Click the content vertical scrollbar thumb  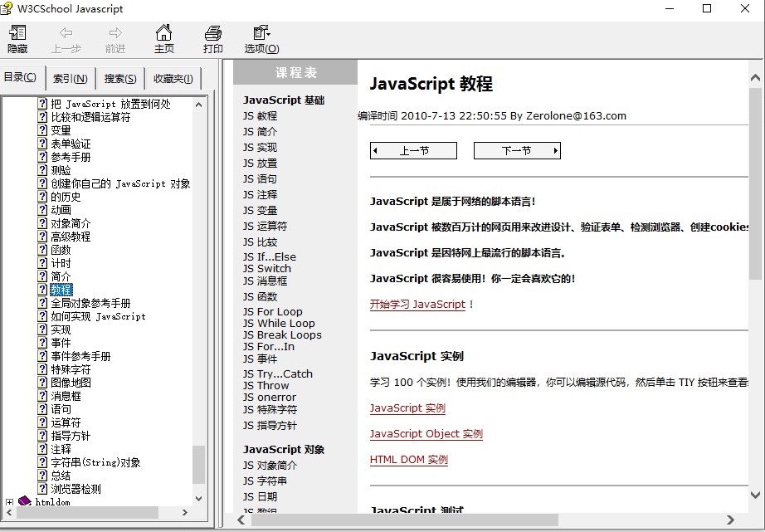point(755,183)
